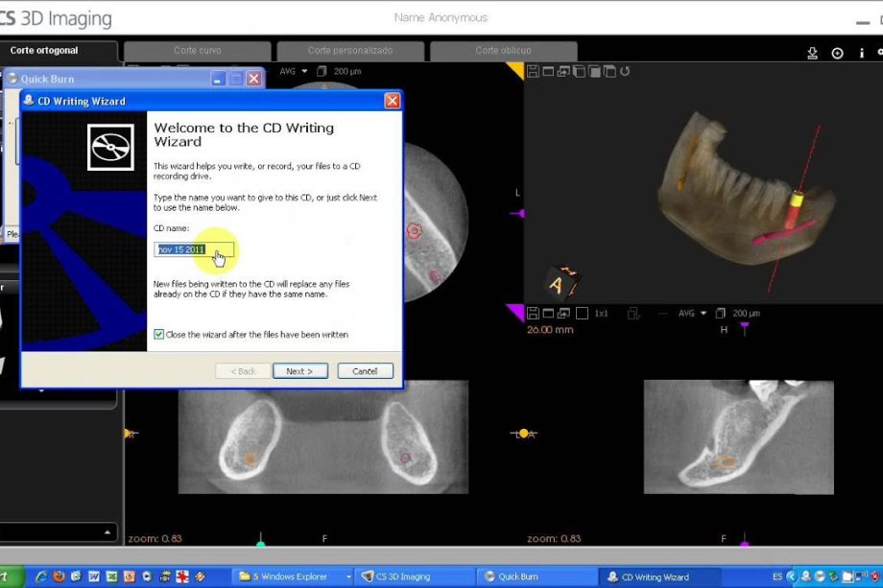
Task: Select the first cube orientation icon in 3D toolbar
Action: click(x=579, y=71)
